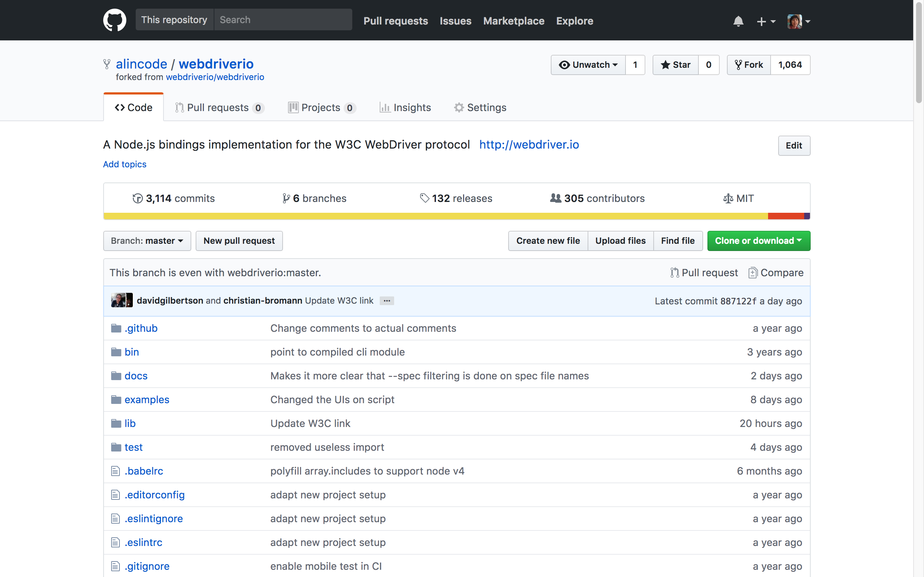Open the Unwatch dropdown
This screenshot has height=577, width=924.
coord(588,65)
